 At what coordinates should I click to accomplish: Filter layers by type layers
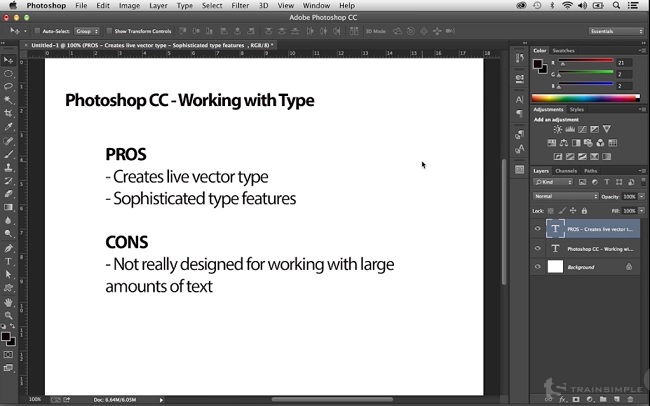coord(607,182)
